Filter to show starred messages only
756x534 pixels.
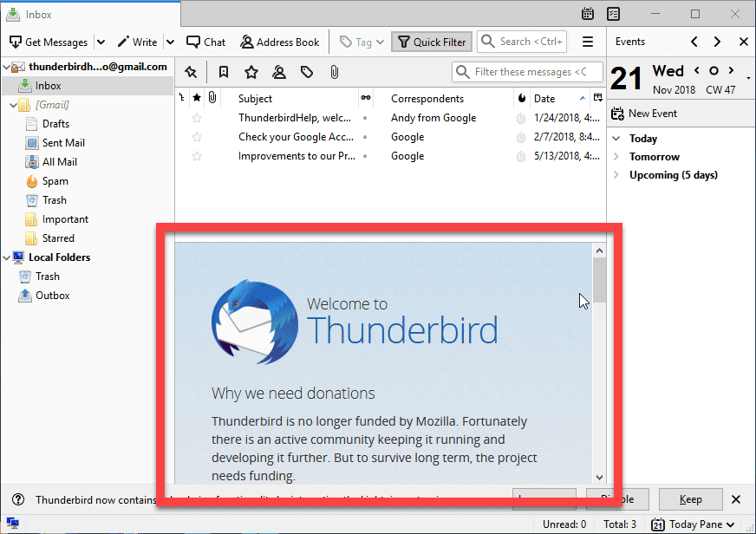tap(251, 72)
